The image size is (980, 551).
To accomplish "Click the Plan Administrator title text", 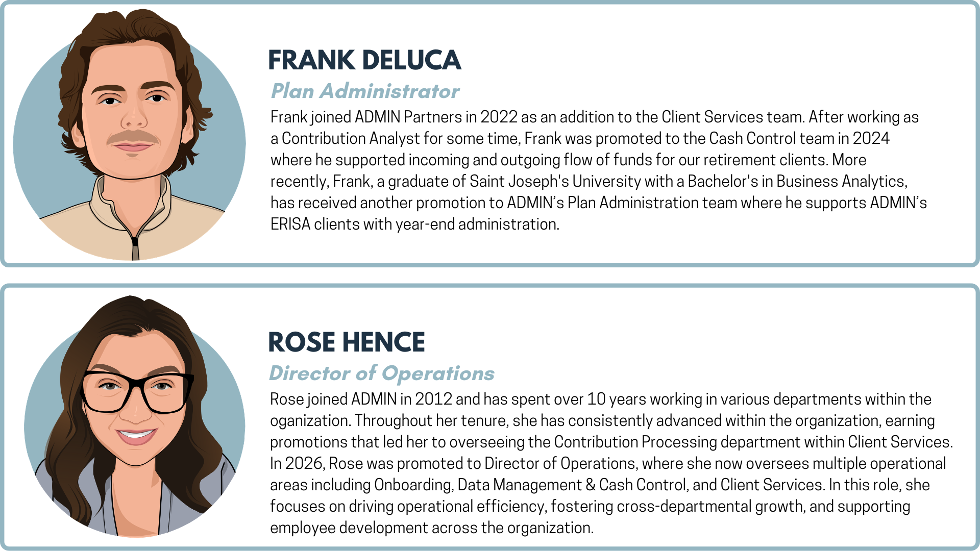I will tap(365, 91).
